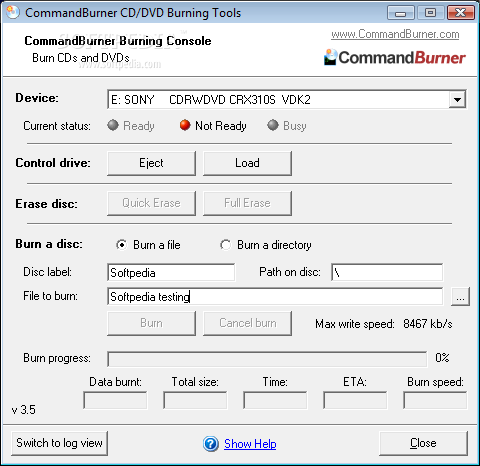Click the ETA value box
Image resolution: width=480 pixels, height=466 pixels.
355,400
